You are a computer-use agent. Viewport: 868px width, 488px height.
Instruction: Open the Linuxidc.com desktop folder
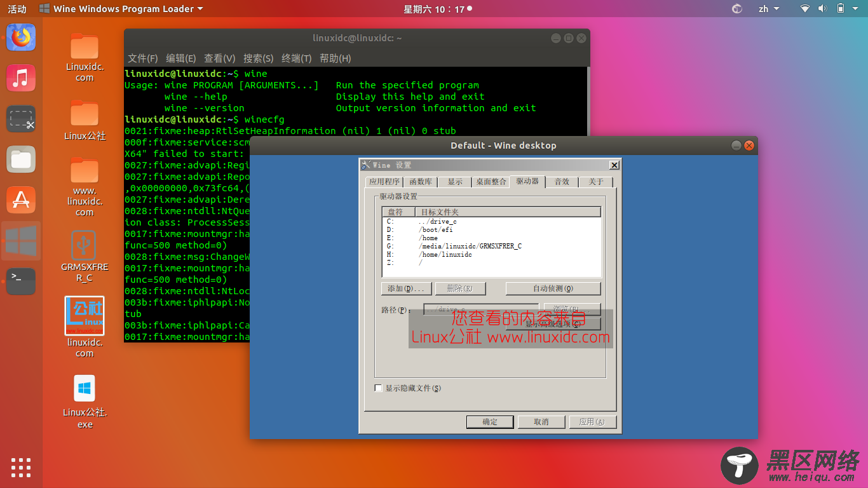pos(85,57)
